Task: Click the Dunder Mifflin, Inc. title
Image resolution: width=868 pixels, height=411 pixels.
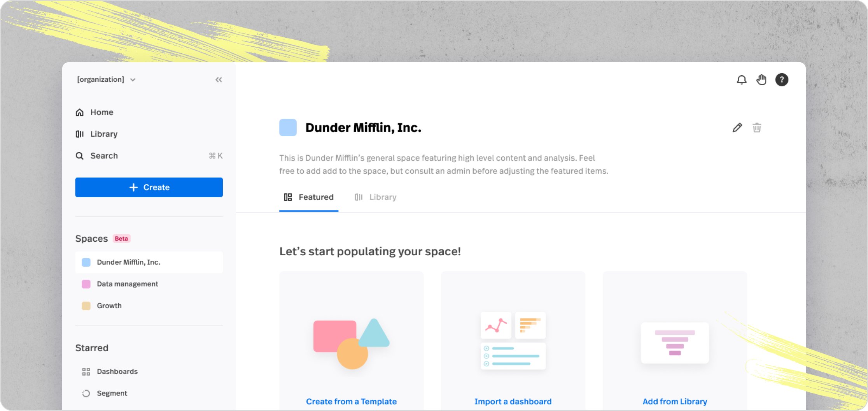Action: 363,128
